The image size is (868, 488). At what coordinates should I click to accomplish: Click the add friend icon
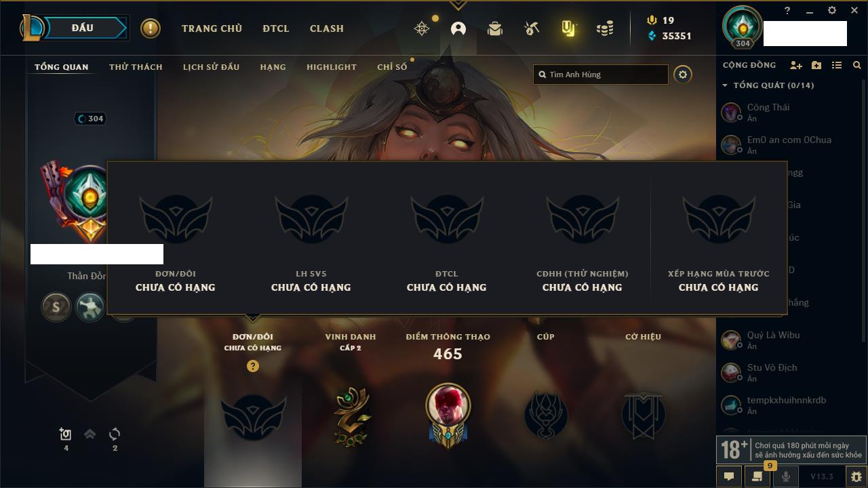coord(796,65)
